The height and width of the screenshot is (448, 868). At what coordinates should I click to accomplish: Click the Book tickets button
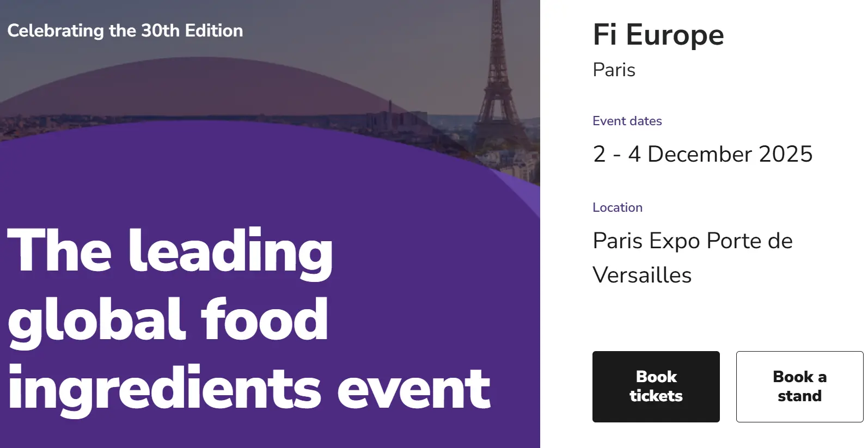[x=656, y=386]
